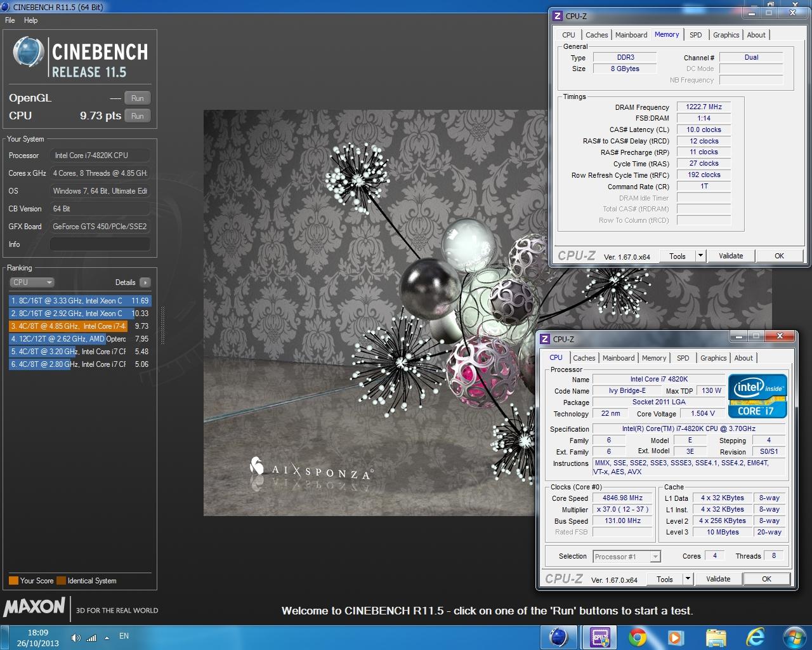Viewport: 812px width, 650px height.
Task: Click the EN language indicator on the taskbar
Action: (x=124, y=635)
